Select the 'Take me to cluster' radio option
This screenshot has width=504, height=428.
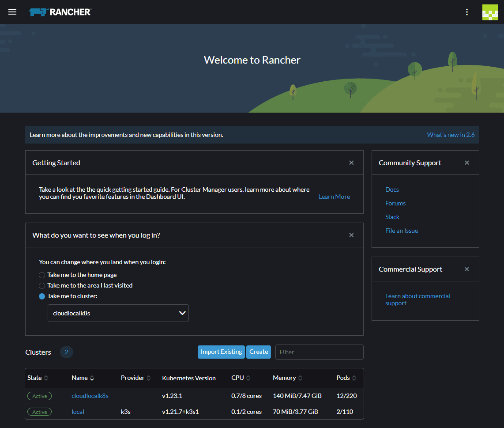tap(42, 296)
